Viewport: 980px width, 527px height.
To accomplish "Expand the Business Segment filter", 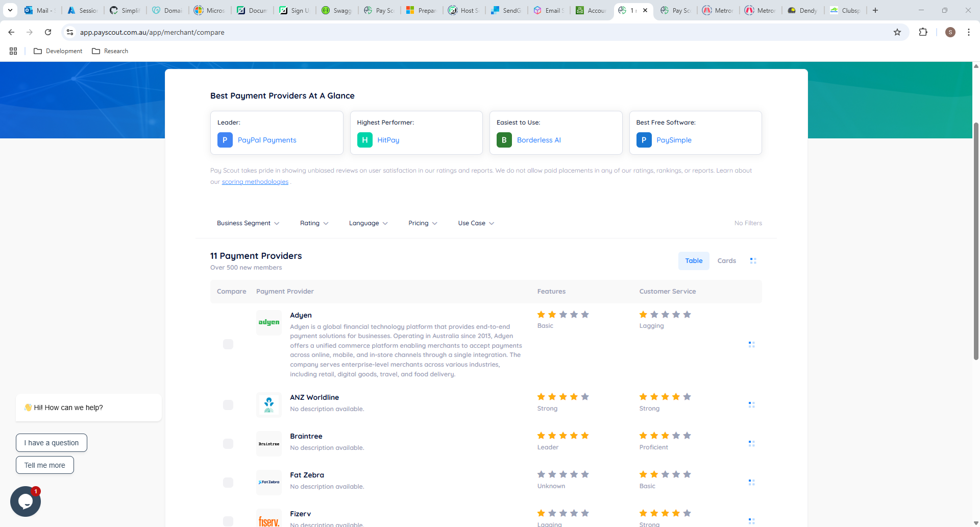I will pos(248,223).
